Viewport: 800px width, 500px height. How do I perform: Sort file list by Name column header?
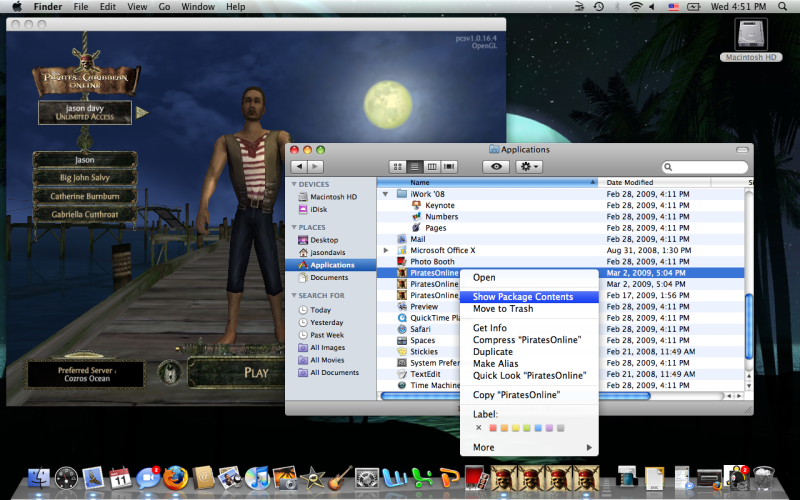point(487,182)
